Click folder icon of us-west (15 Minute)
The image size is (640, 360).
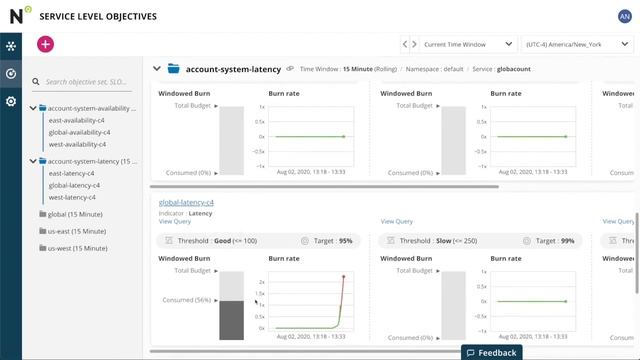click(x=42, y=248)
